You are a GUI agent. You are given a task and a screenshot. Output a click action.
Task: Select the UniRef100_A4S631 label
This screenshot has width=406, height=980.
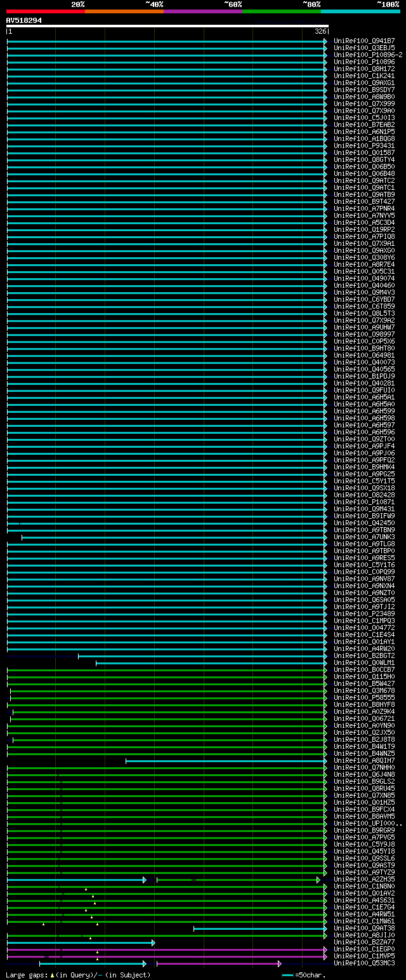(364, 900)
